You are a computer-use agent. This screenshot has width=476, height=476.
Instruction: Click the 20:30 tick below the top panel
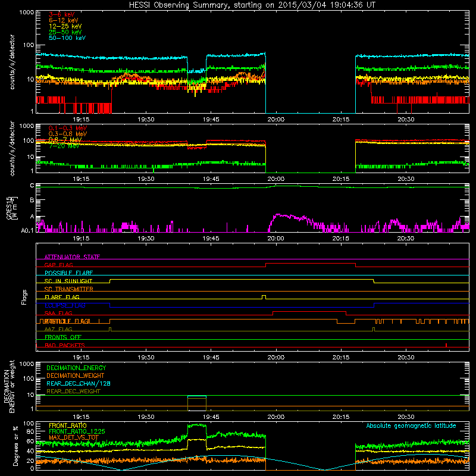click(406, 120)
